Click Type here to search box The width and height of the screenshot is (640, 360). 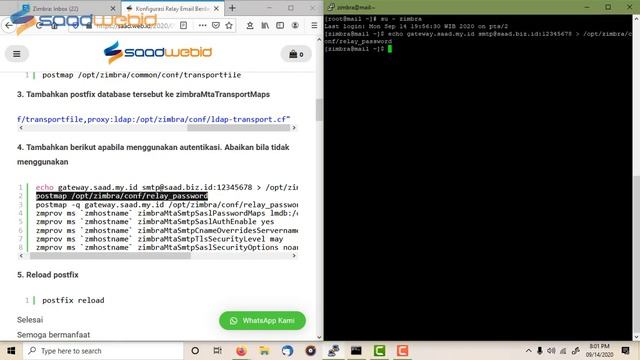[103, 351]
